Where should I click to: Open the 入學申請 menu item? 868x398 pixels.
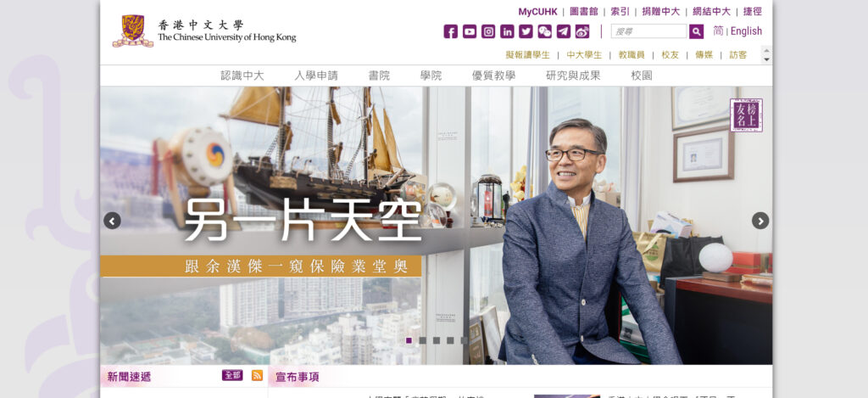tap(316, 76)
